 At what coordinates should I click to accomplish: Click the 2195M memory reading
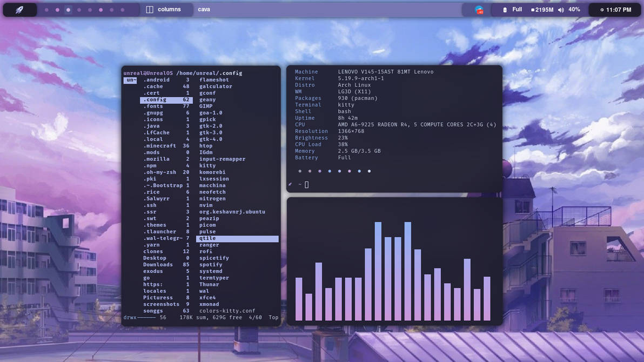[544, 9]
